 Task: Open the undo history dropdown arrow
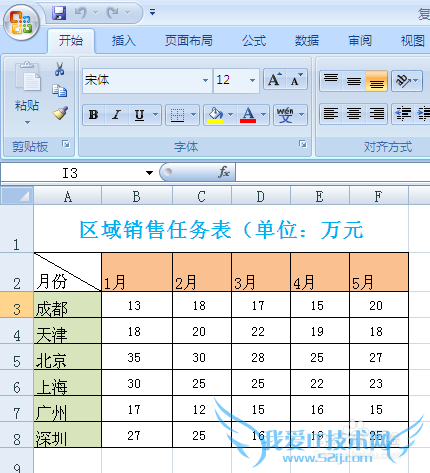tap(95, 13)
